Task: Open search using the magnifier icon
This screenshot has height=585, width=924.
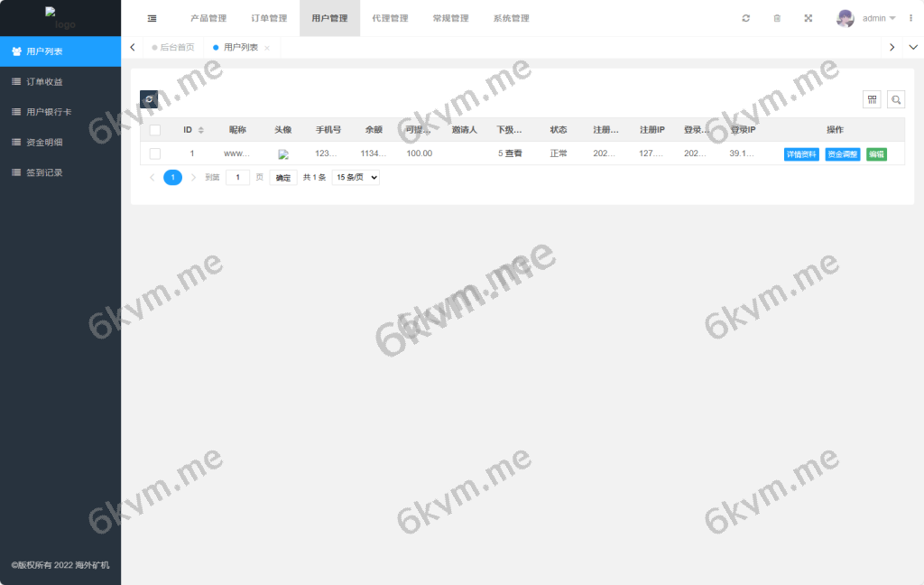Action: 895,99
